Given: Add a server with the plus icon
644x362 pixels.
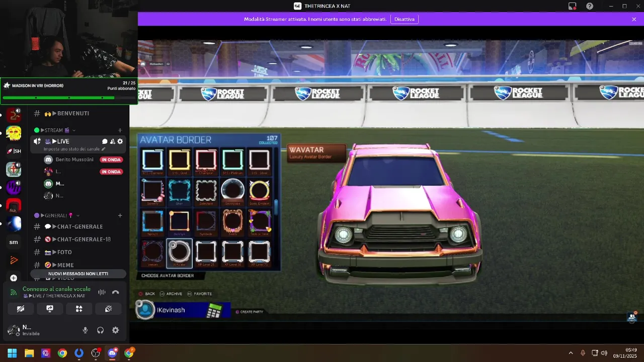Looking at the screenshot, I should [x=14, y=278].
